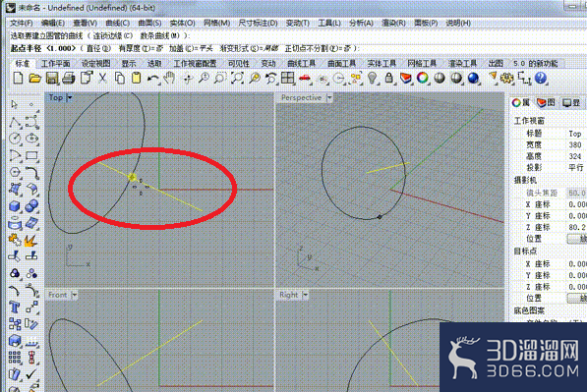Viewport: 587px width, 392px height.
Task: Click the New file icon
Action: 18,78
